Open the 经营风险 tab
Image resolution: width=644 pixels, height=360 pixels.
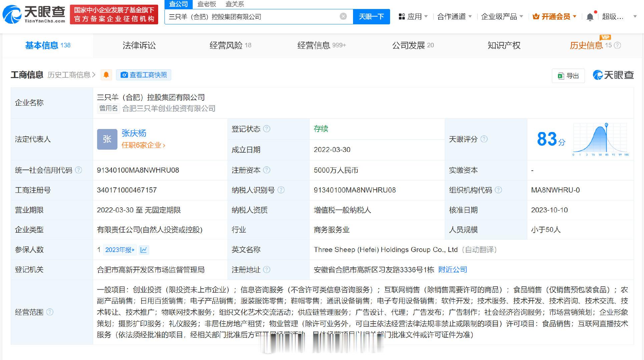230,45
